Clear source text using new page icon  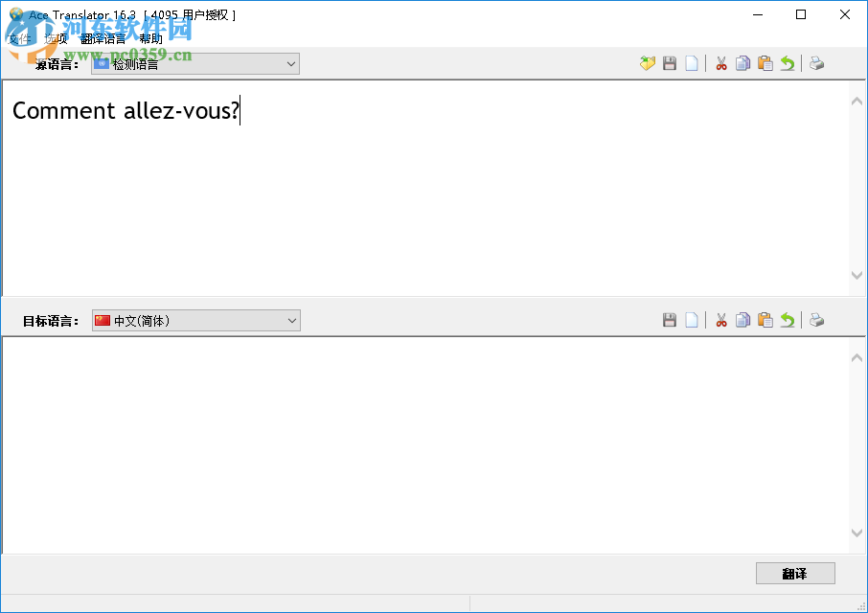[692, 63]
